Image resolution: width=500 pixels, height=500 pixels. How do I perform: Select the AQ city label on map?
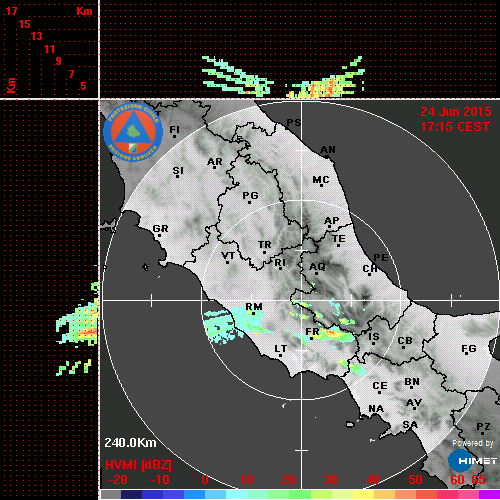tap(317, 267)
